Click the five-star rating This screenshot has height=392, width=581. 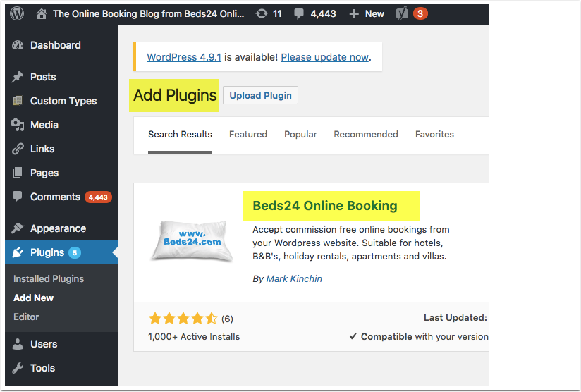pyautogui.click(x=183, y=318)
